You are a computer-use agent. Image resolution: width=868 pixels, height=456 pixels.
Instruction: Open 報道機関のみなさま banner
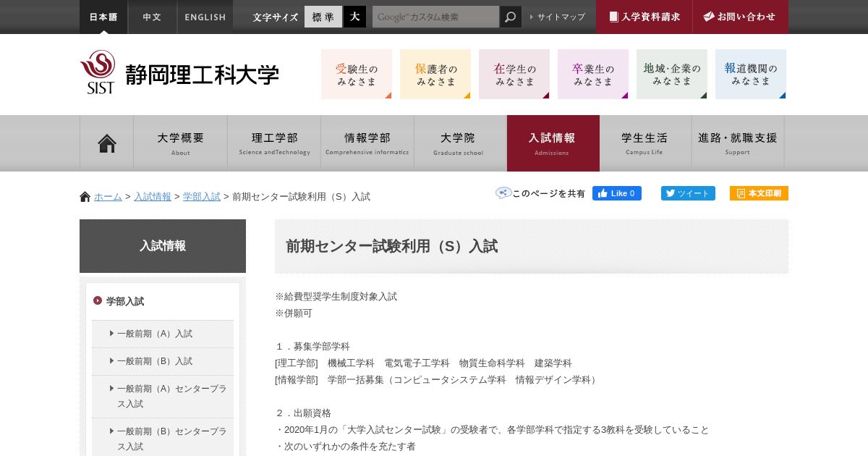751,74
